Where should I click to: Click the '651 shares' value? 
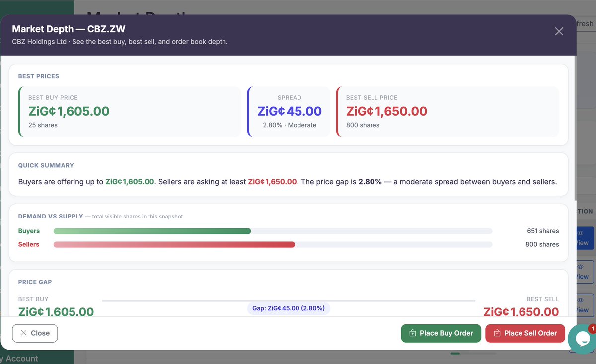click(x=543, y=231)
